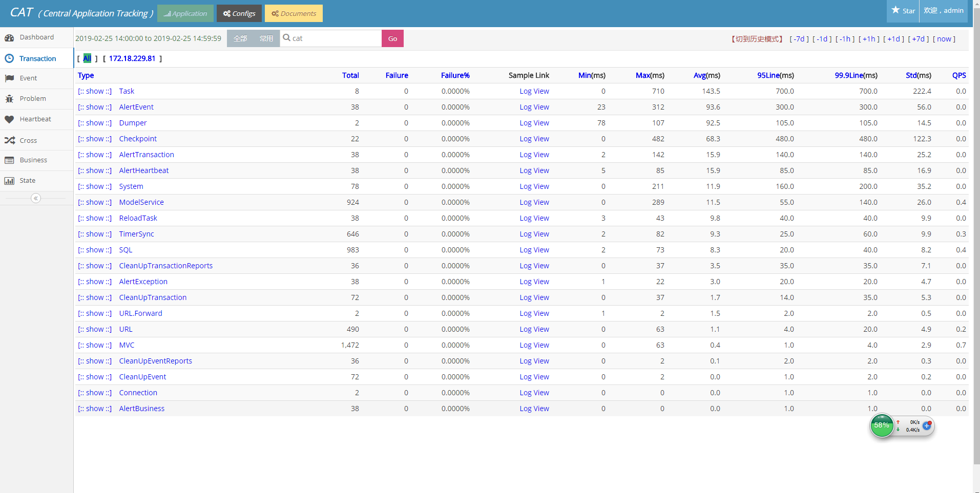This screenshot has width=980, height=493.
Task: Open the Configs tab in header
Action: [239, 13]
